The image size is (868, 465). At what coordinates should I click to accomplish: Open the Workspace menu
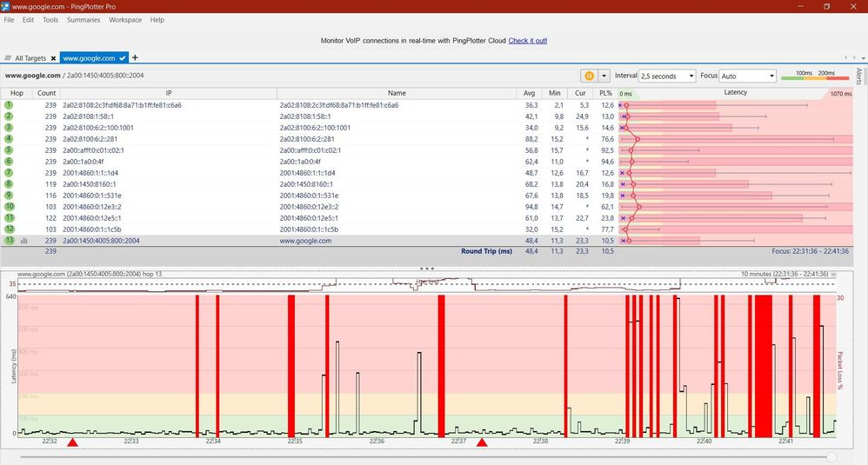[125, 20]
